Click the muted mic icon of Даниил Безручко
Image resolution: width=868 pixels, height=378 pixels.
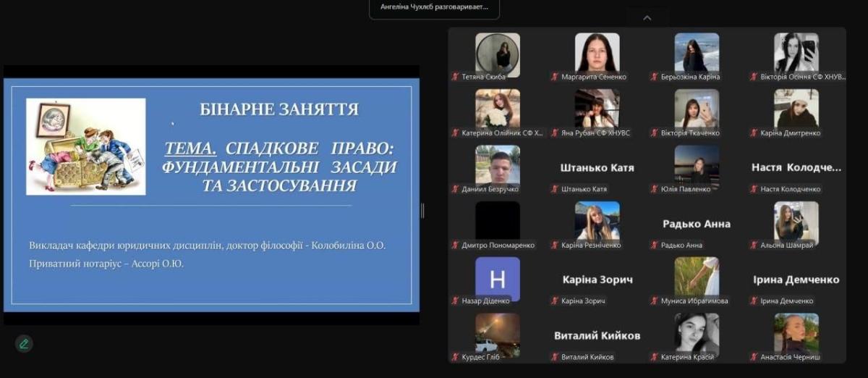pos(456,189)
